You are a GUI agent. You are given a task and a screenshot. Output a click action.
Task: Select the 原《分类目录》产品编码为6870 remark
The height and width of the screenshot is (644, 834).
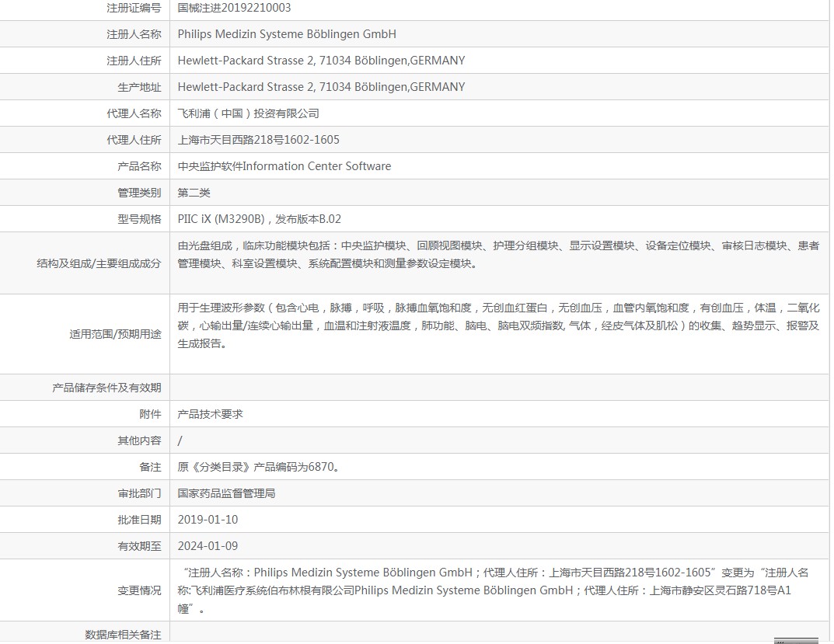(x=259, y=467)
